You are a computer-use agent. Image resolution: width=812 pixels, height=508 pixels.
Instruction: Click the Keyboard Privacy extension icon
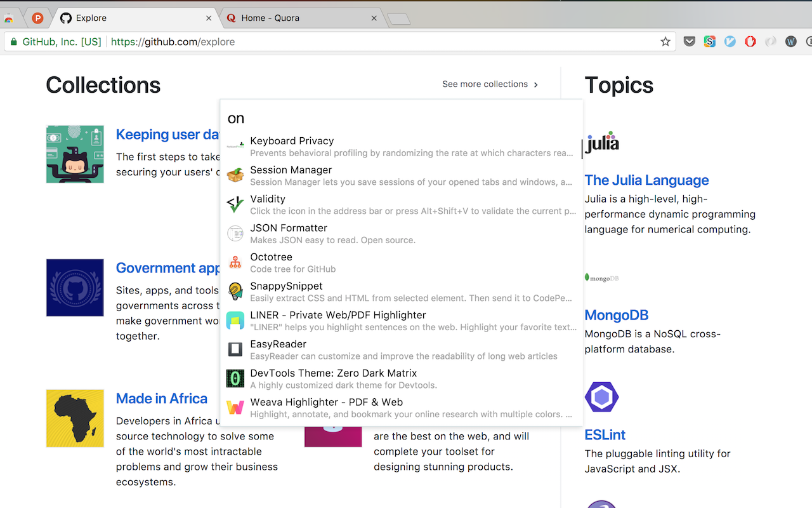click(x=235, y=146)
